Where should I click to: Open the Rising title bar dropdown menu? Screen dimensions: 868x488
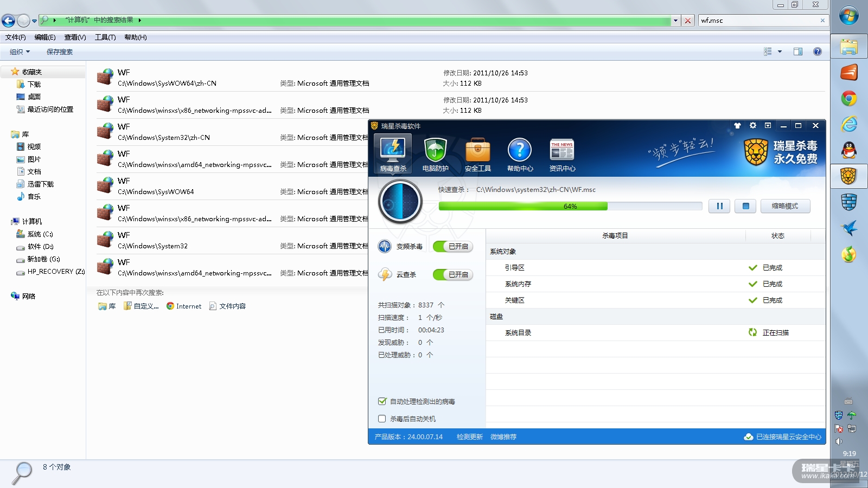768,126
